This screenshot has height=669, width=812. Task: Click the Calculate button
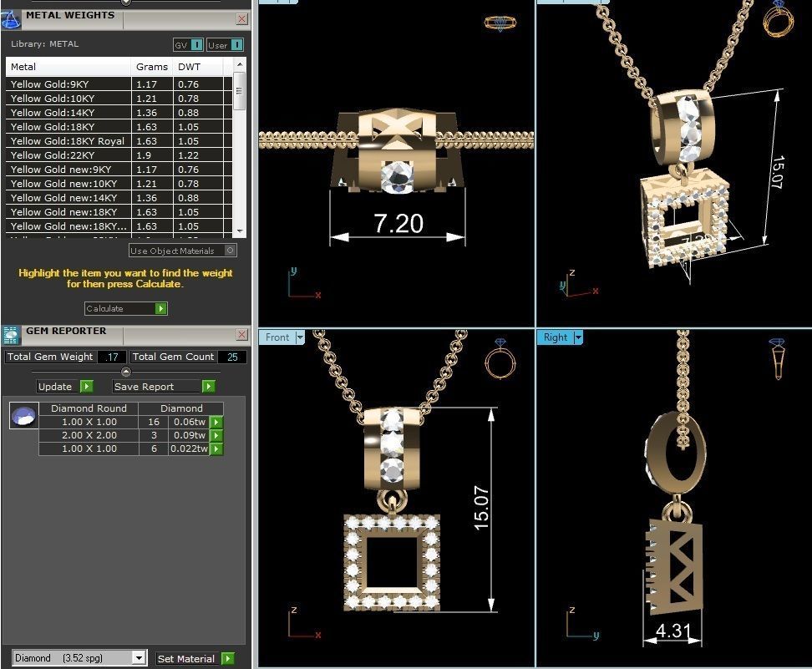[x=126, y=309]
